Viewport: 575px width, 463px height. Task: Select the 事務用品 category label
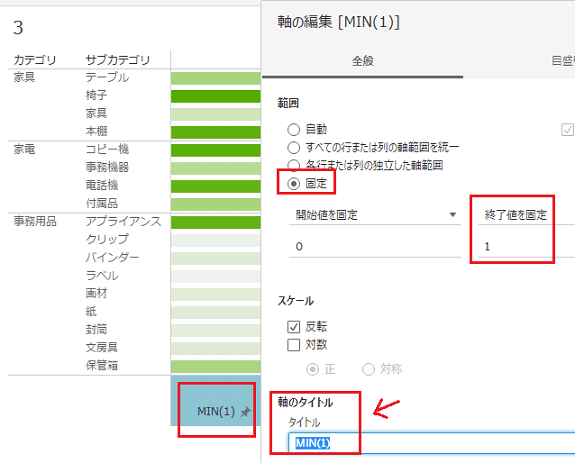(35, 221)
